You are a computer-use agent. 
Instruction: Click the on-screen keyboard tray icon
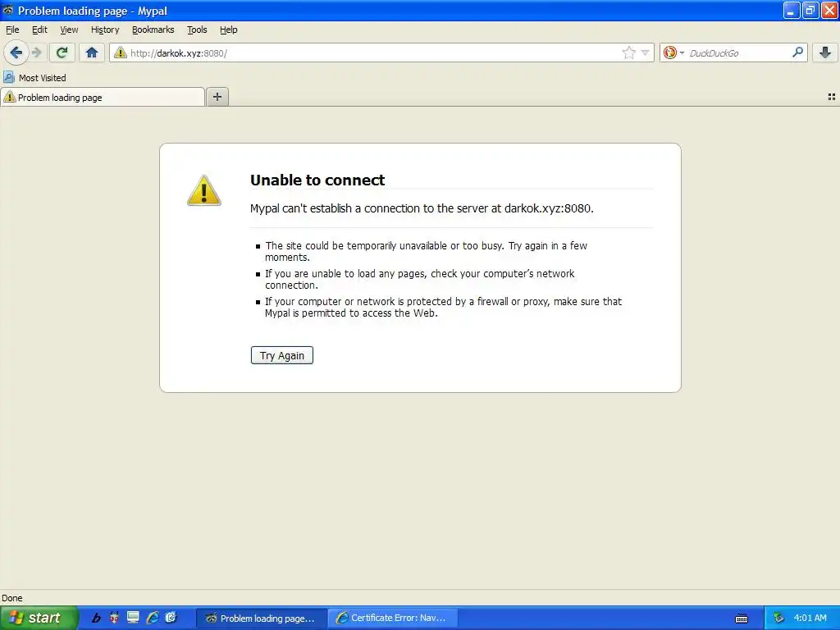pyautogui.click(x=742, y=619)
